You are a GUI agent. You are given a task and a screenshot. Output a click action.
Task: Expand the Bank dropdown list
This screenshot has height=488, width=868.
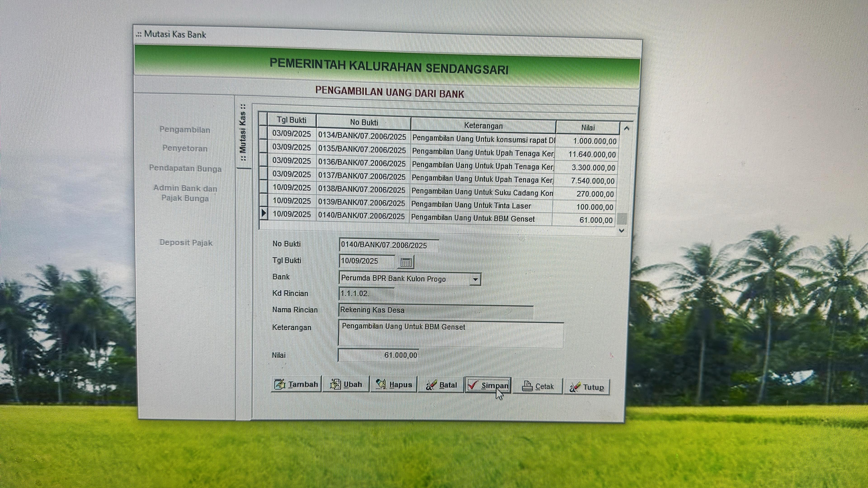click(475, 279)
